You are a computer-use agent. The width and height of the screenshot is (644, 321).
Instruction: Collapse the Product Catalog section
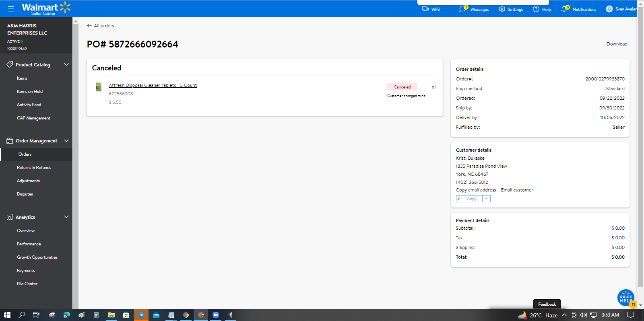[x=66, y=64]
